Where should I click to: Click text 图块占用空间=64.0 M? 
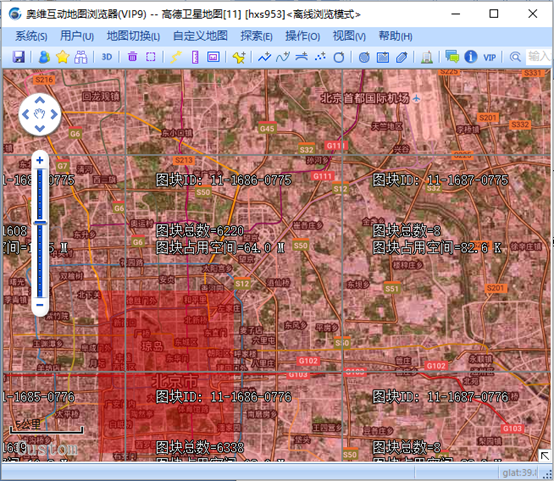pyautogui.click(x=220, y=248)
